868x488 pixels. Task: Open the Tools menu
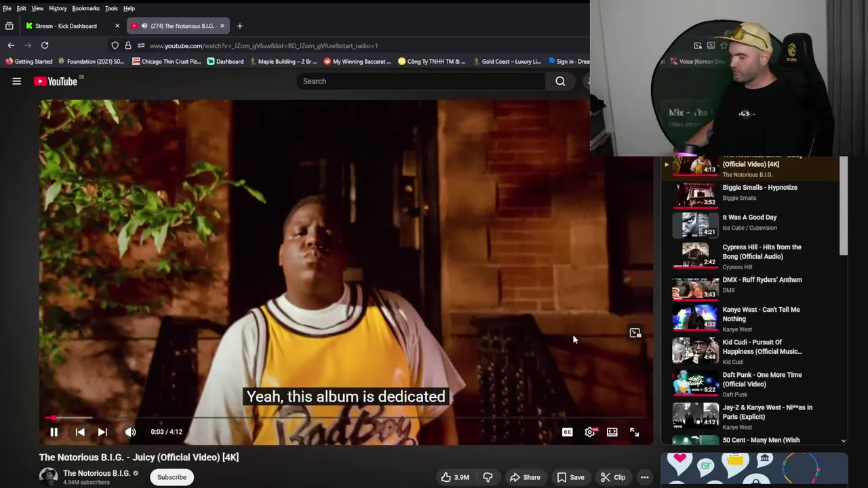pyautogui.click(x=111, y=8)
